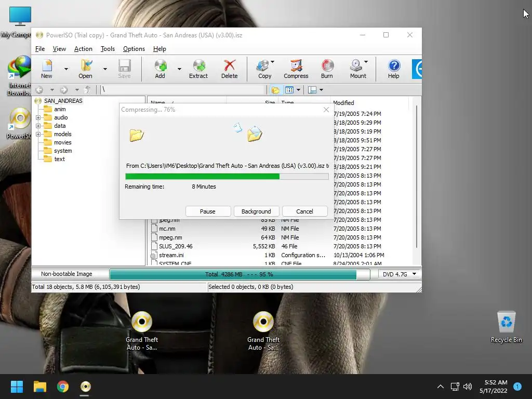Click the Back navigation arrow
The image size is (532, 399).
coord(39,90)
